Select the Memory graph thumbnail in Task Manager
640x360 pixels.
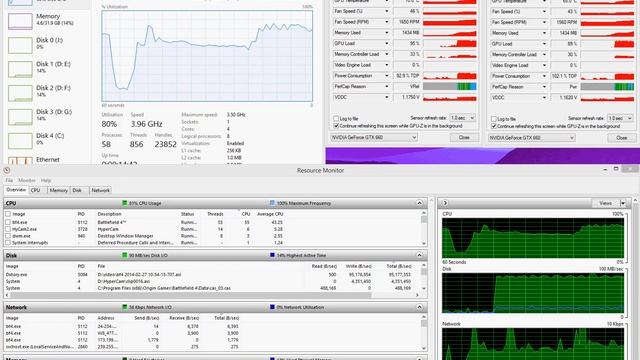[20, 21]
